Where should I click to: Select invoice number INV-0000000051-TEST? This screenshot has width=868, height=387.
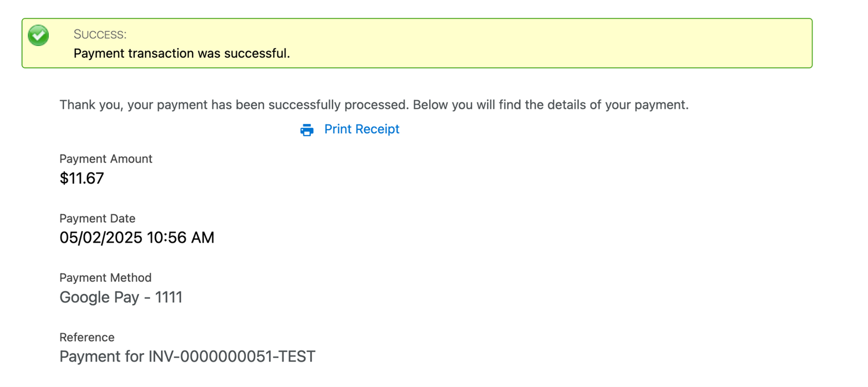[231, 356]
